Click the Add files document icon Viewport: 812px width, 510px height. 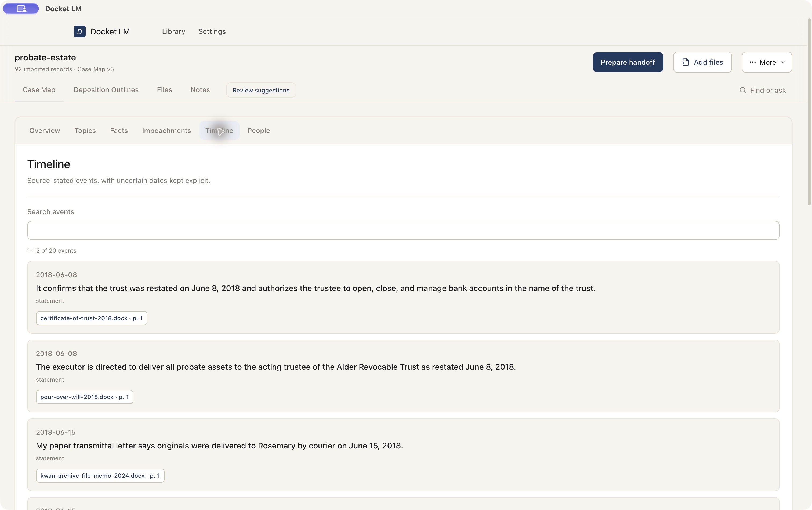pyautogui.click(x=685, y=62)
